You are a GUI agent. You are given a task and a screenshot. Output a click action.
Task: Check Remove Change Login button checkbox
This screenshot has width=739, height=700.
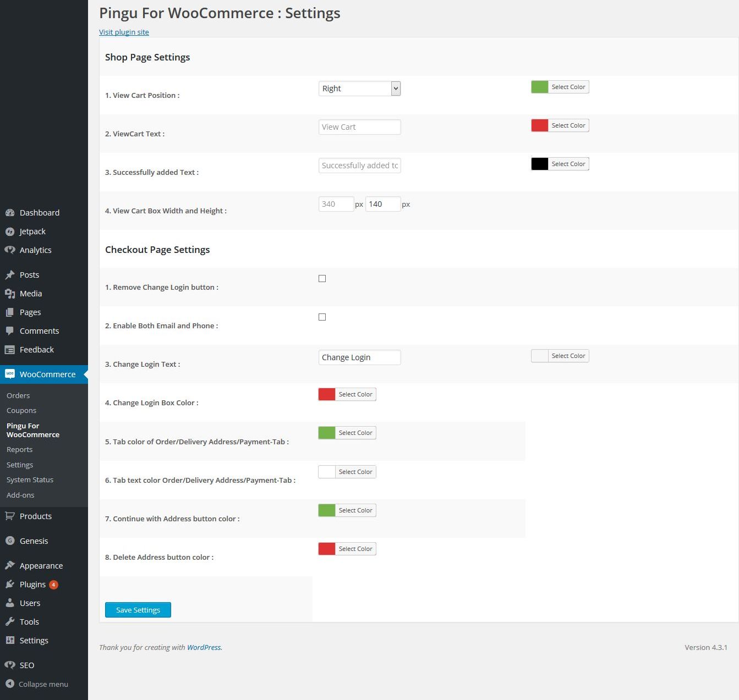(x=322, y=279)
